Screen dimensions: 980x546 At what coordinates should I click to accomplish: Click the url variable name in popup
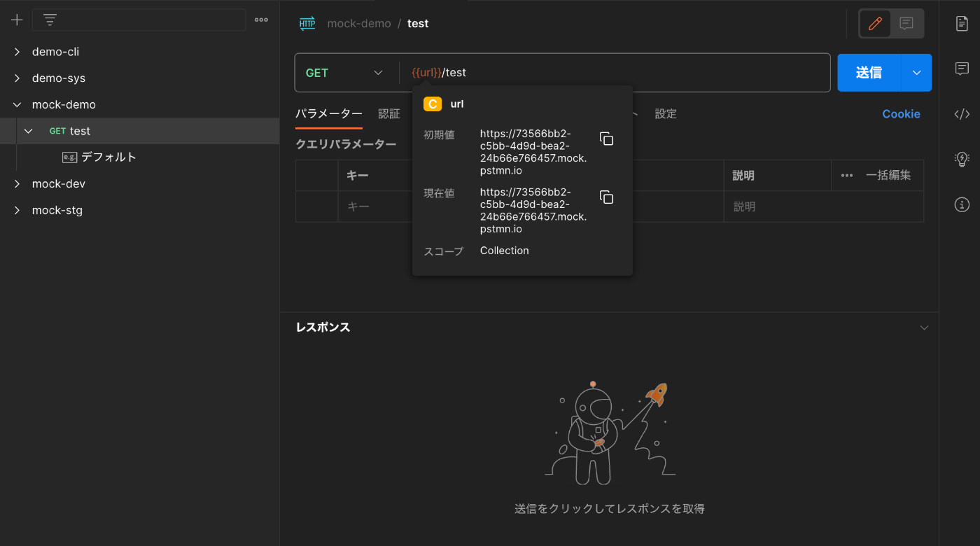(457, 104)
